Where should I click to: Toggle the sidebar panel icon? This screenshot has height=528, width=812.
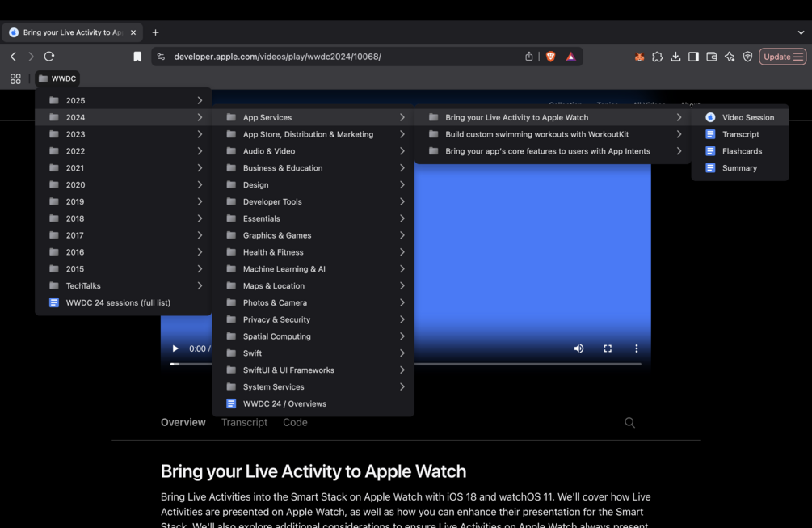693,57
